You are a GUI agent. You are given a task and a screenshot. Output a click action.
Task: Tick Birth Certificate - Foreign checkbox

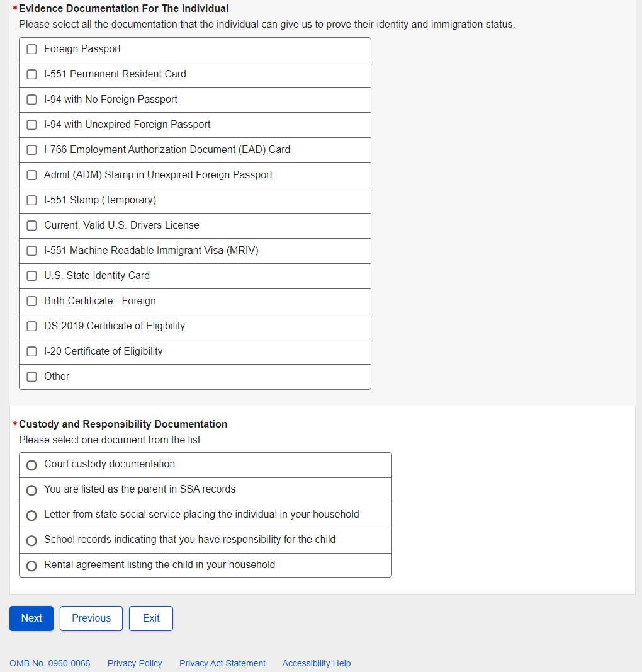coord(31,301)
